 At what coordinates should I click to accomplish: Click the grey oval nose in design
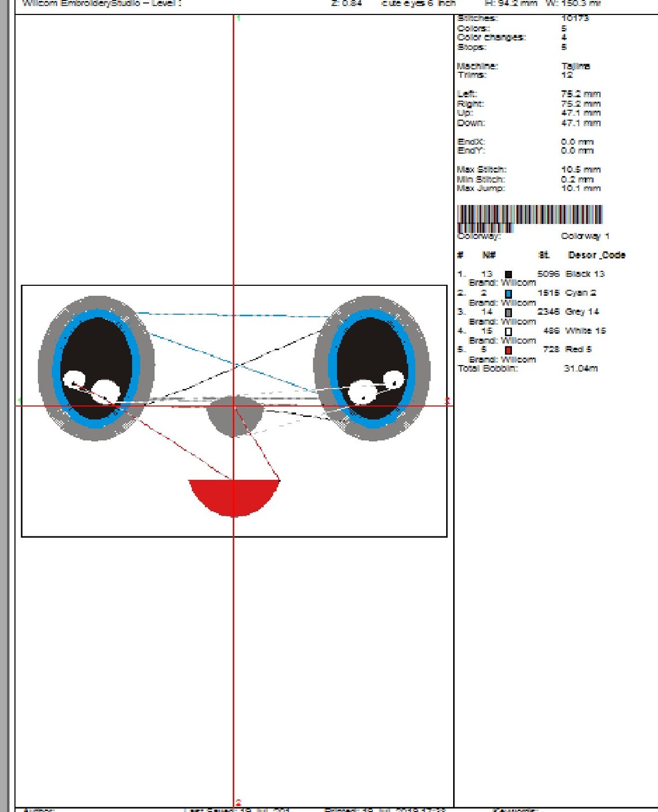pyautogui.click(x=234, y=416)
